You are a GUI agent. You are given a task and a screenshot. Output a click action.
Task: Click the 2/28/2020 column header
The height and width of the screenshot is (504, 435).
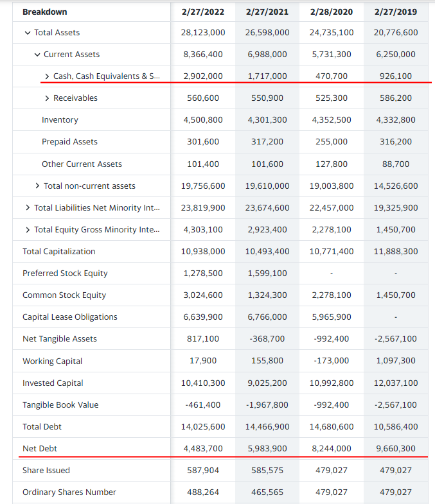[x=332, y=12]
